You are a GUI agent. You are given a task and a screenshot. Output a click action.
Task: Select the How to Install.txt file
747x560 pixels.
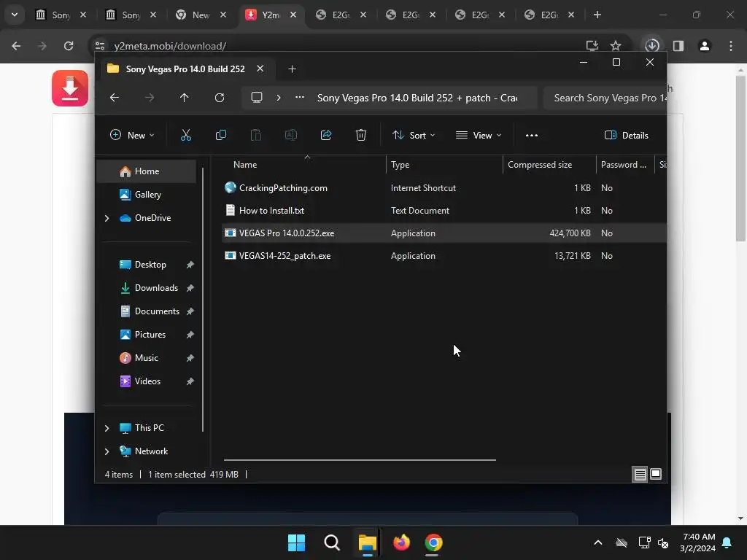pyautogui.click(x=271, y=211)
